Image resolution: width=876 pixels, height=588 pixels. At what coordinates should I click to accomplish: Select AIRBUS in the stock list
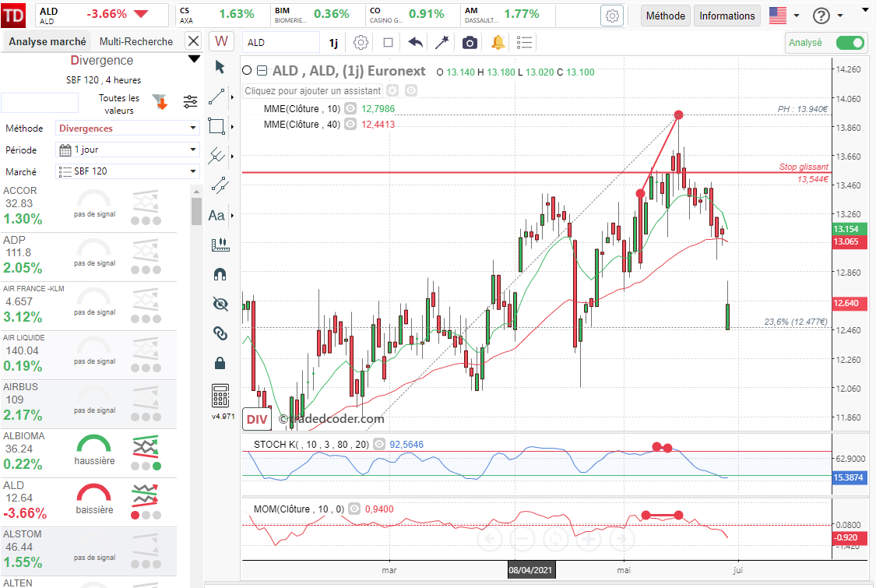(x=88, y=404)
